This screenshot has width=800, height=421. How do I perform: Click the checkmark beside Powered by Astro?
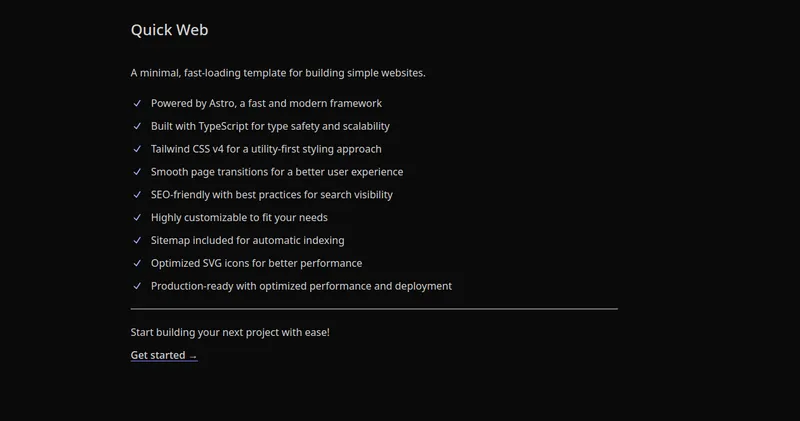click(x=136, y=103)
